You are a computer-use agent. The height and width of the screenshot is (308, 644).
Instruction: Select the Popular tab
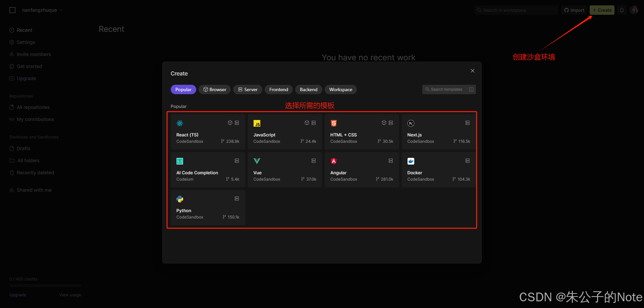click(x=183, y=89)
